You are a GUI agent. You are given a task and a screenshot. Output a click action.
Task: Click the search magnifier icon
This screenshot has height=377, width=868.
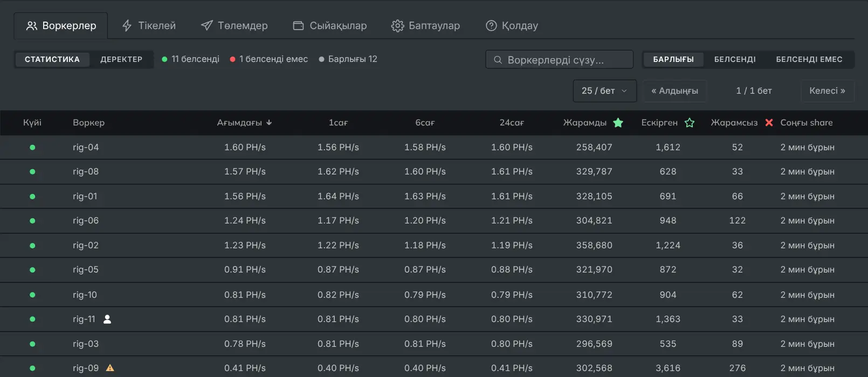coord(498,60)
